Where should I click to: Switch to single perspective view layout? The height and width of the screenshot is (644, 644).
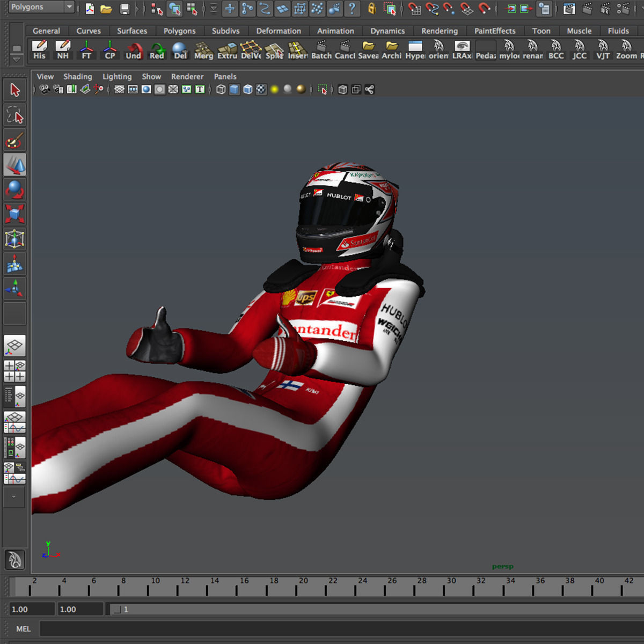14,346
